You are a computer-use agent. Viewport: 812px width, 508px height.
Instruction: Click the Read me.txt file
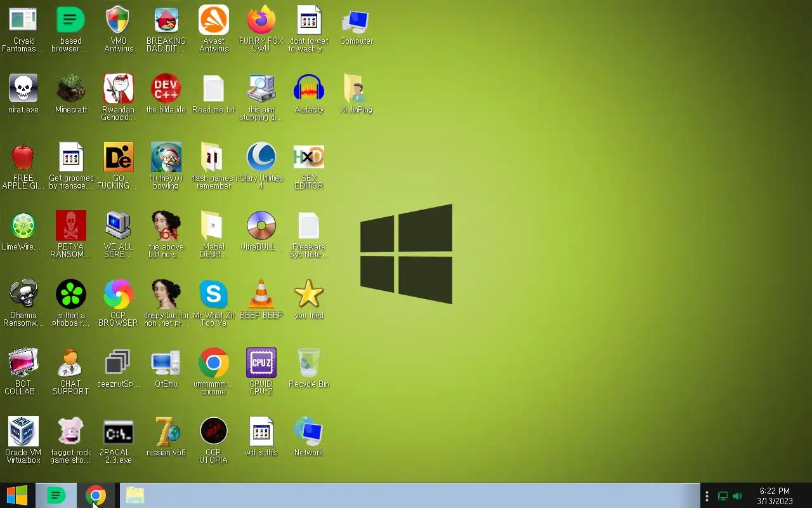(x=214, y=89)
